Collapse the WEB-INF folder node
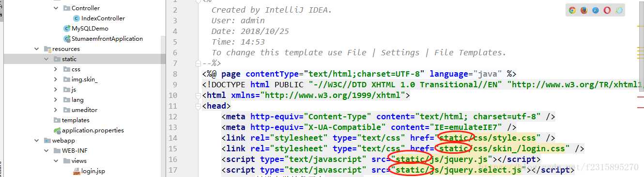The image size is (644, 177). [x=46, y=151]
